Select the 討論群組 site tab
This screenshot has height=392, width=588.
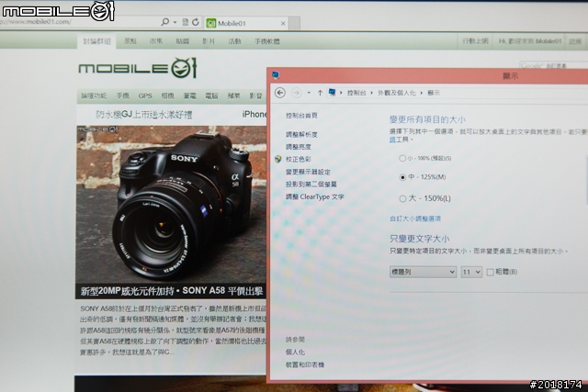96,41
